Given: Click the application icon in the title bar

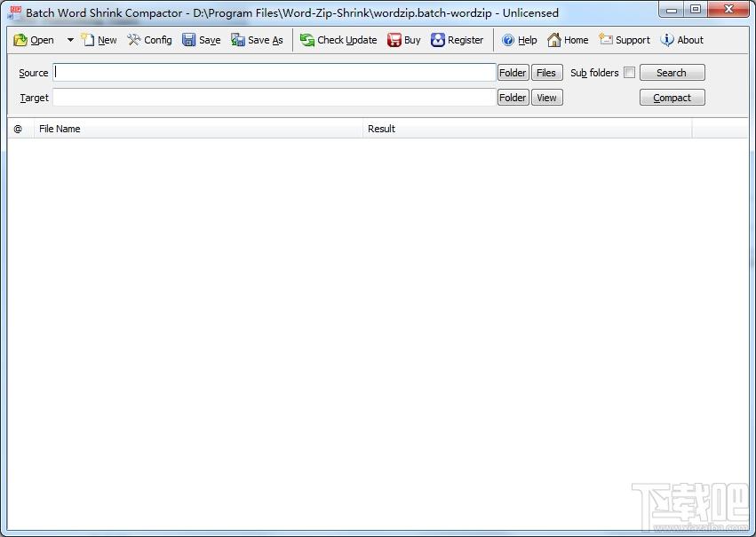Looking at the screenshot, I should (14, 12).
